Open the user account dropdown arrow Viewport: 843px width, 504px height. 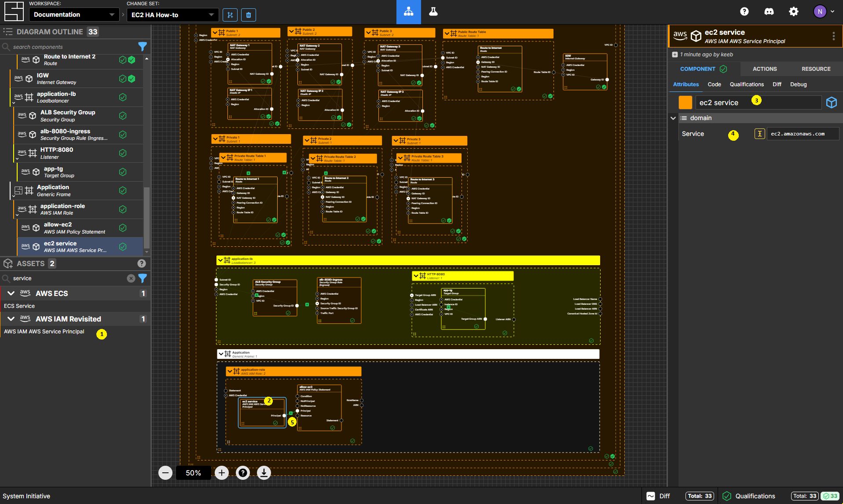click(x=832, y=12)
